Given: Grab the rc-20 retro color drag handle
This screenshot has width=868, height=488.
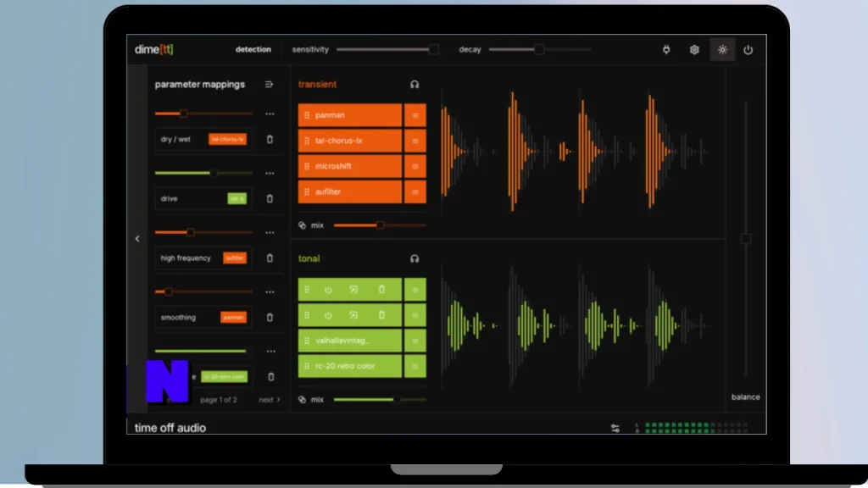Looking at the screenshot, I should click(307, 366).
